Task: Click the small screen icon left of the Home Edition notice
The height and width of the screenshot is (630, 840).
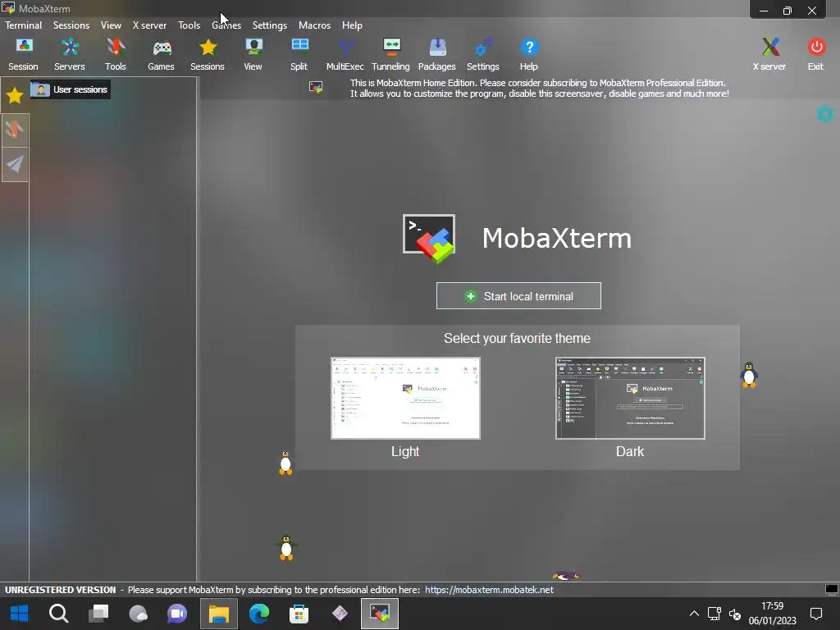Action: coord(316,87)
